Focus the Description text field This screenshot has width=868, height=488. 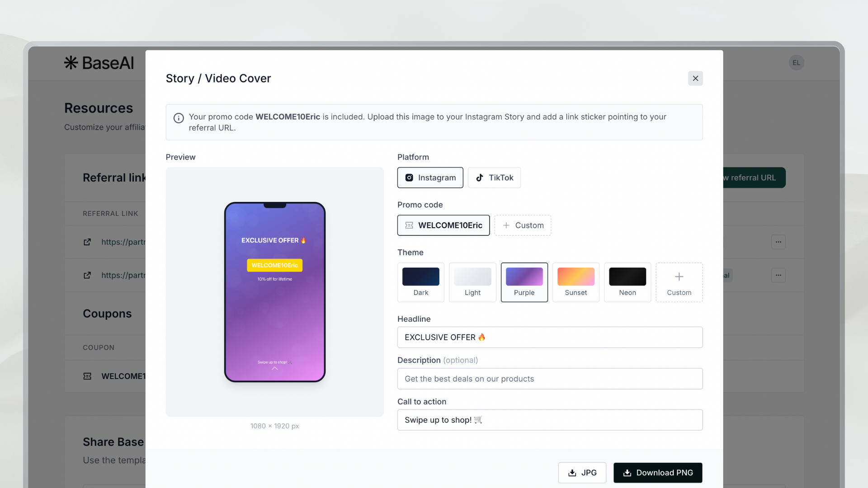coord(550,379)
